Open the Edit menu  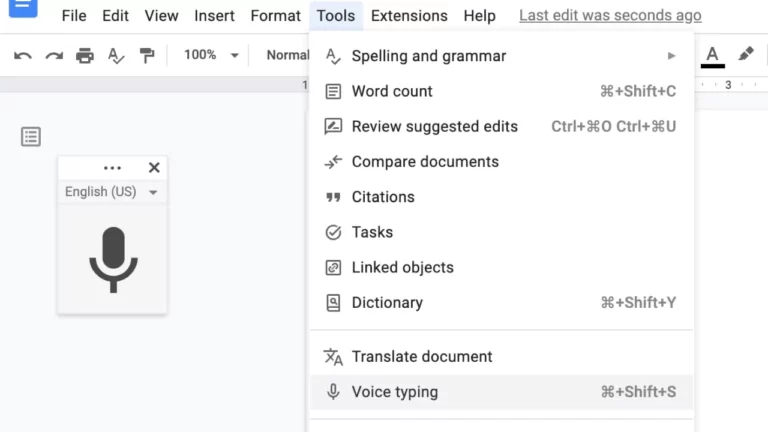point(115,16)
